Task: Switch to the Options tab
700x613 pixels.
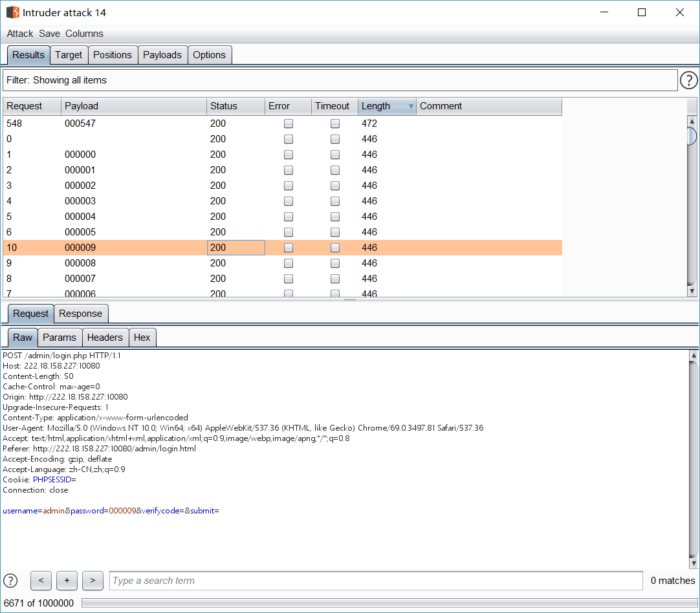Action: click(x=210, y=55)
